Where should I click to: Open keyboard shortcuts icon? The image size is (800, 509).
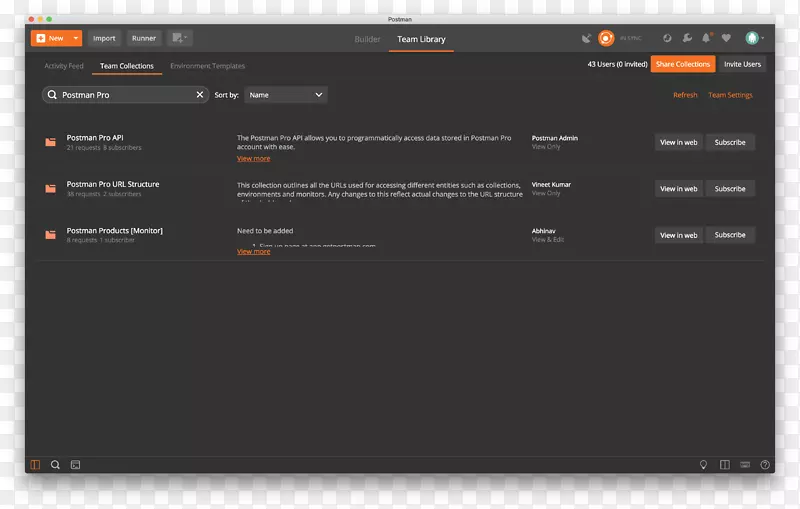coord(745,465)
